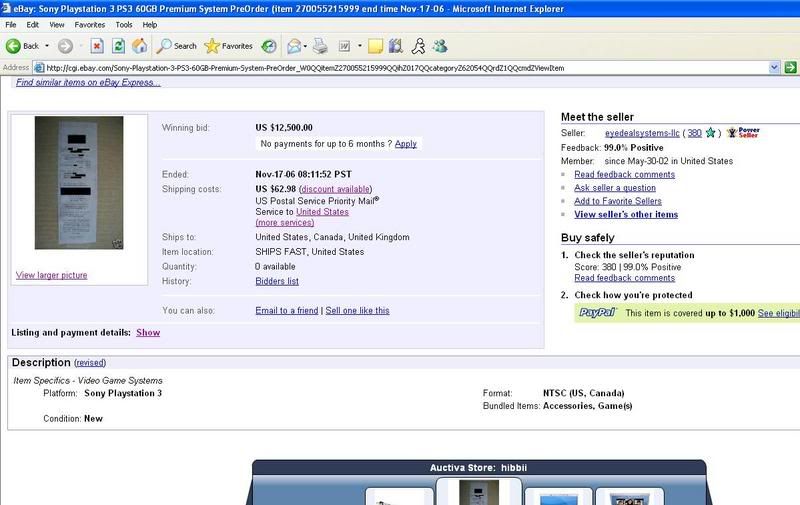
Task: Go back with the Back arrow button
Action: point(22,46)
